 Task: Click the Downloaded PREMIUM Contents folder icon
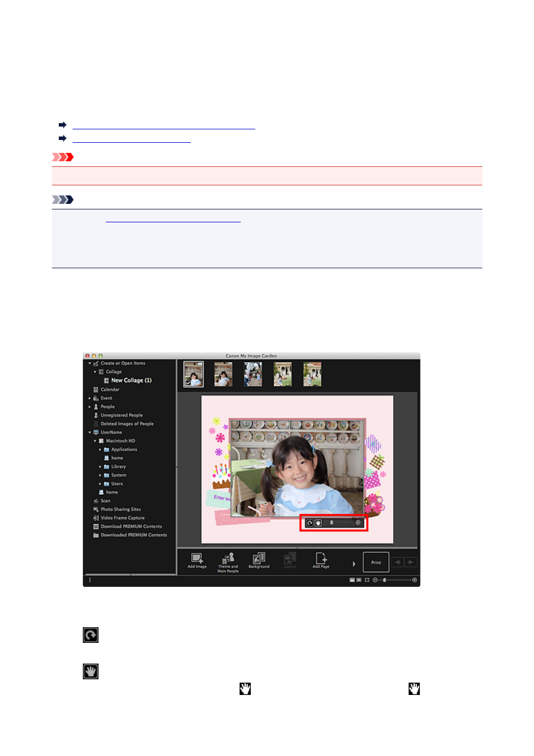tap(96, 535)
